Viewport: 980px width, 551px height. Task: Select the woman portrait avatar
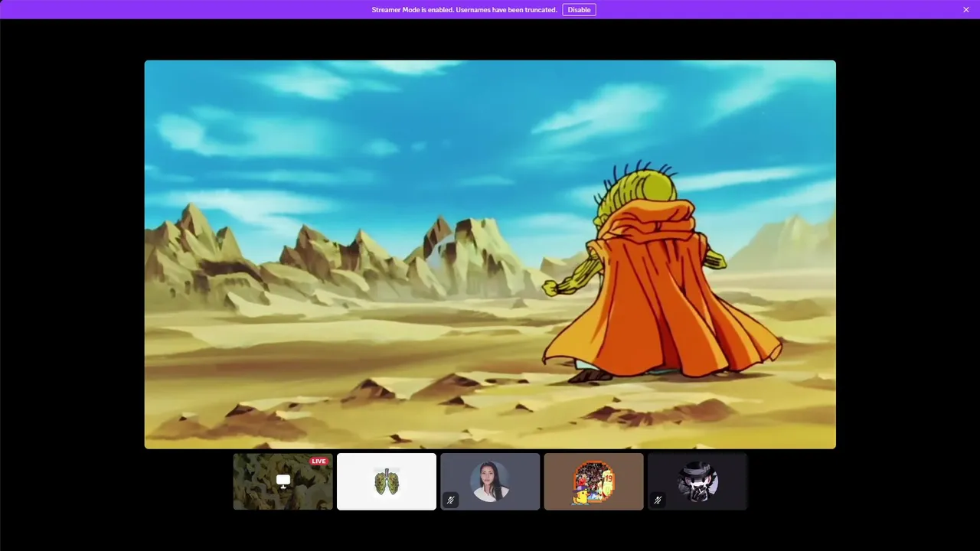pos(490,481)
